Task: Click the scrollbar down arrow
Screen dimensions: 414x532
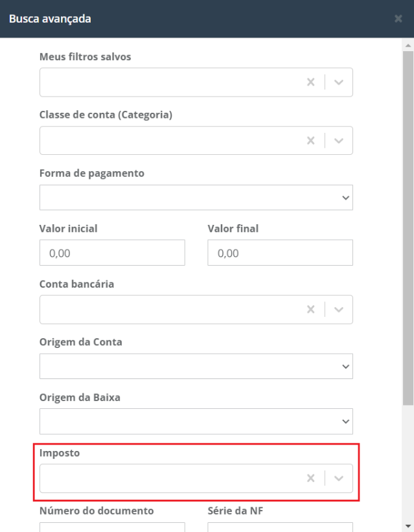Action: 408,526
